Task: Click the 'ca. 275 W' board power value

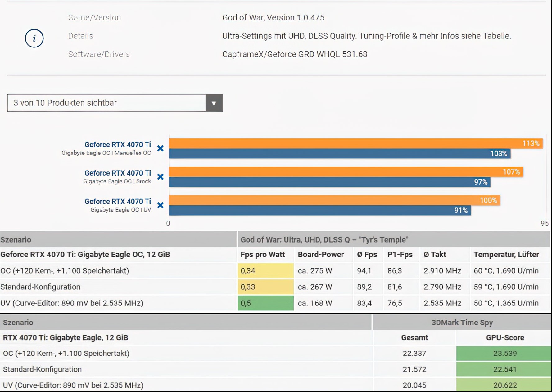Action: [x=315, y=271]
